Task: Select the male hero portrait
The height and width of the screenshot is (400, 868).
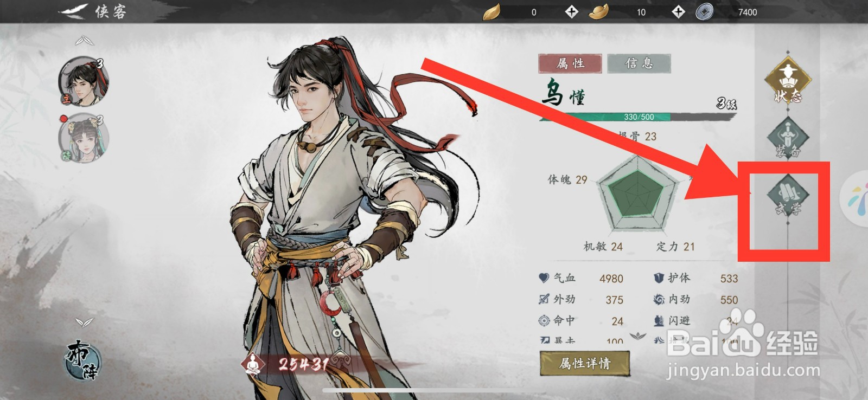Action: click(83, 82)
